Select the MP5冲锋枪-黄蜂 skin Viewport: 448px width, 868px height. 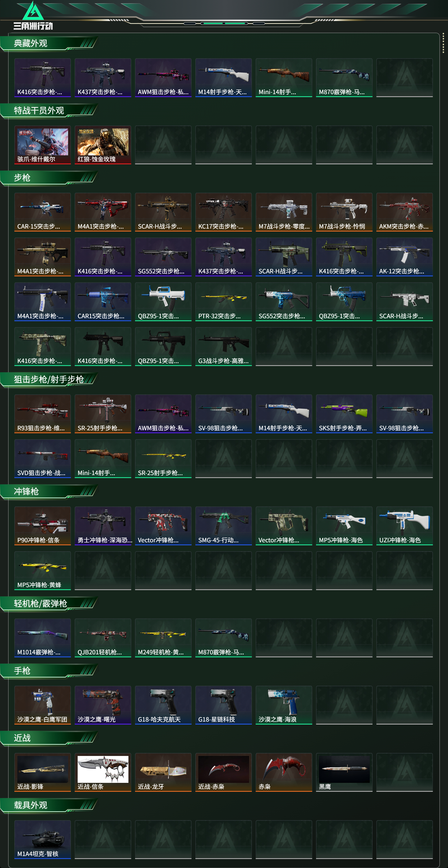coord(42,570)
